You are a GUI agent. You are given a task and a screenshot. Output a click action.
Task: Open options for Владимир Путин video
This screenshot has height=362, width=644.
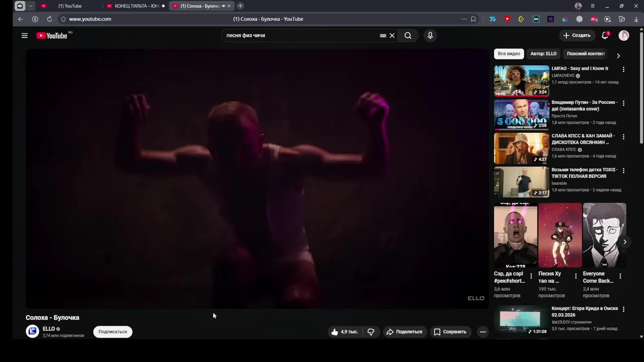pos(623,103)
